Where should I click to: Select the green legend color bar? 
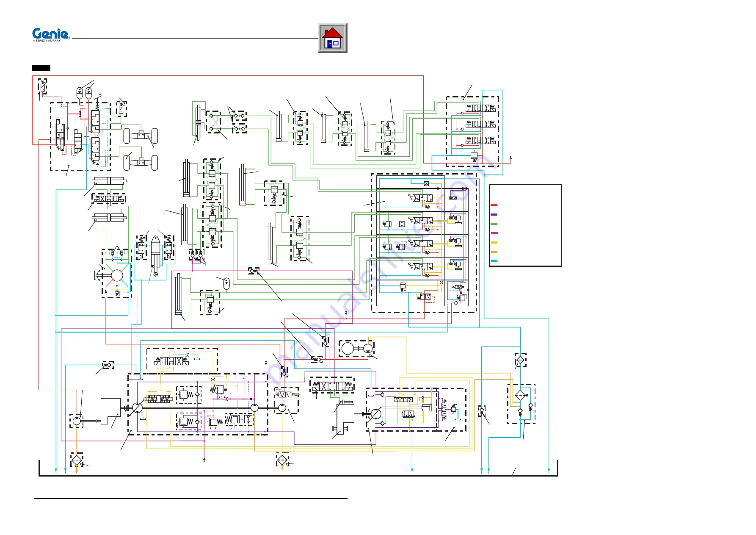[x=494, y=224]
